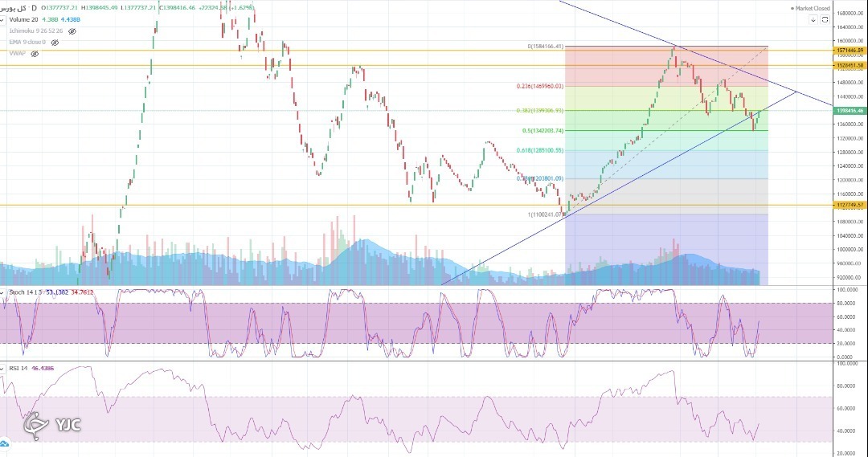Click the close value C1398416.46
The height and width of the screenshot is (457, 868).
coord(178,8)
